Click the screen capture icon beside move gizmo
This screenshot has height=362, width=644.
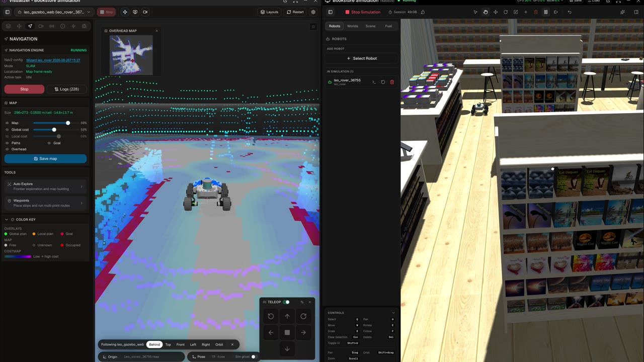coord(135,12)
